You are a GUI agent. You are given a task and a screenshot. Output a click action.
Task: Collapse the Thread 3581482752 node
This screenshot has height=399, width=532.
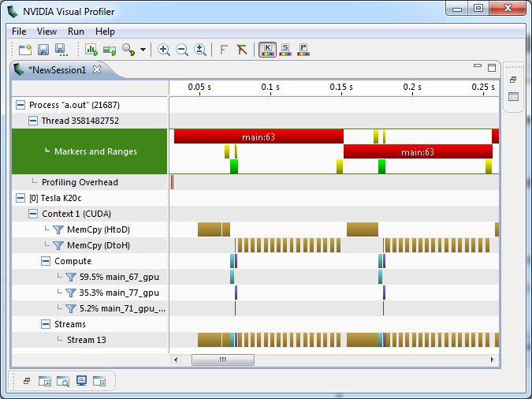coord(33,121)
